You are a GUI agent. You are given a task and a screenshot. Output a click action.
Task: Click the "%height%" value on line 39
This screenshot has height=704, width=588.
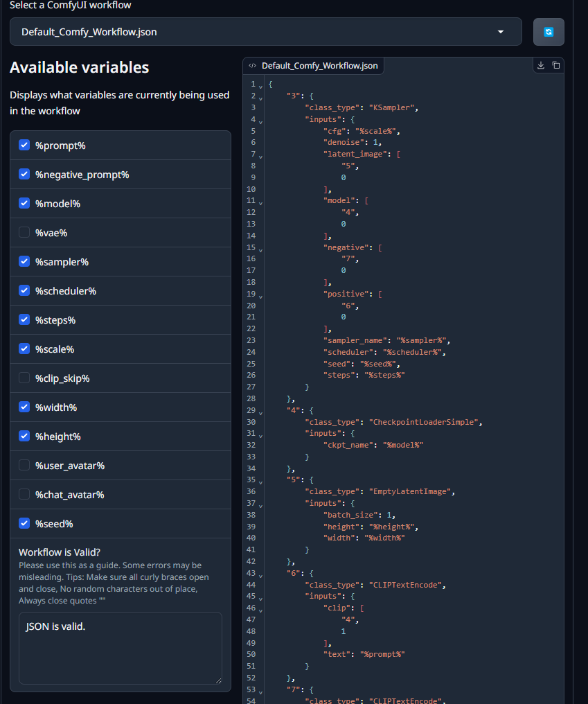(391, 527)
